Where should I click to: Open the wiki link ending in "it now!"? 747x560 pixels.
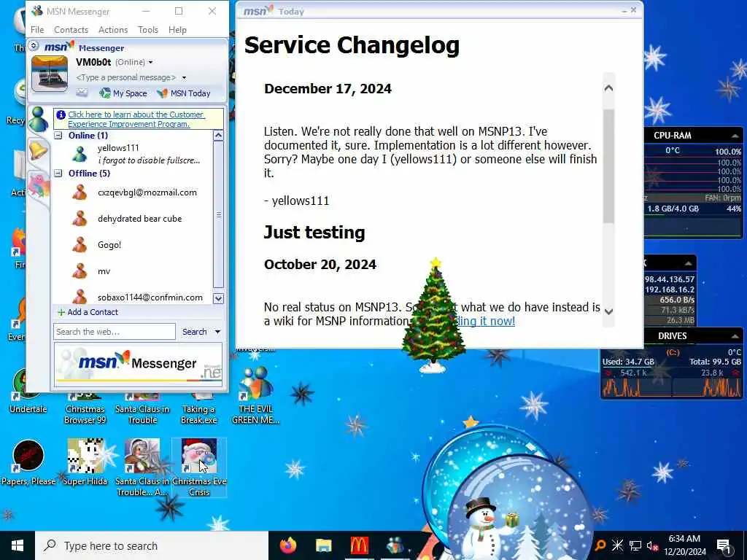tap(485, 321)
